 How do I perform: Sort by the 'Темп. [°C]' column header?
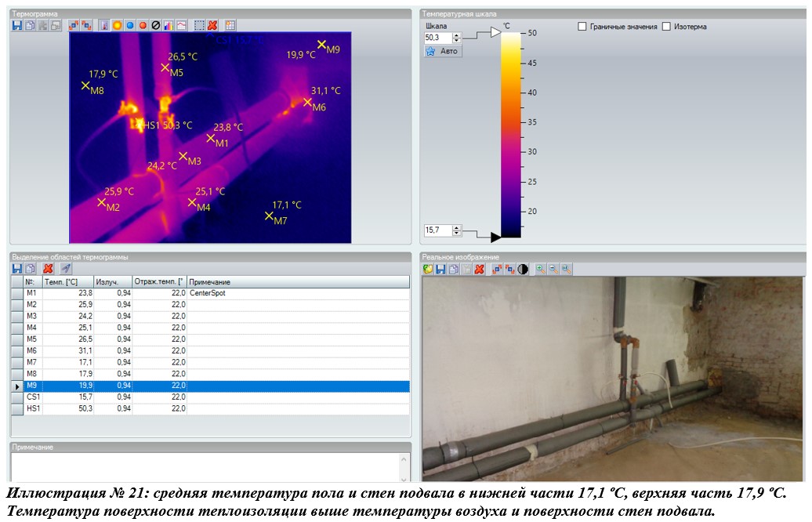click(x=68, y=281)
